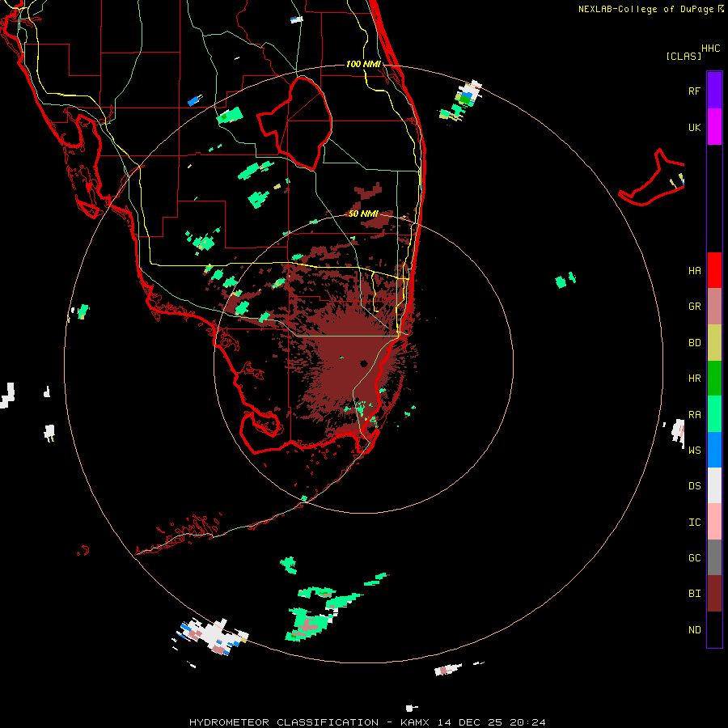Click the Hydrometeor Classification KAMX title caption

coord(367,722)
